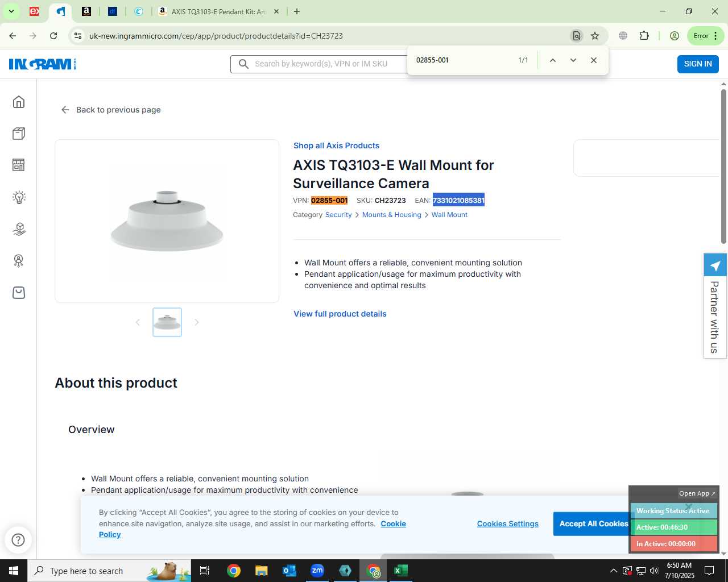The height and width of the screenshot is (582, 728).
Task: Open the Chrome profile icon
Action: [675, 36]
